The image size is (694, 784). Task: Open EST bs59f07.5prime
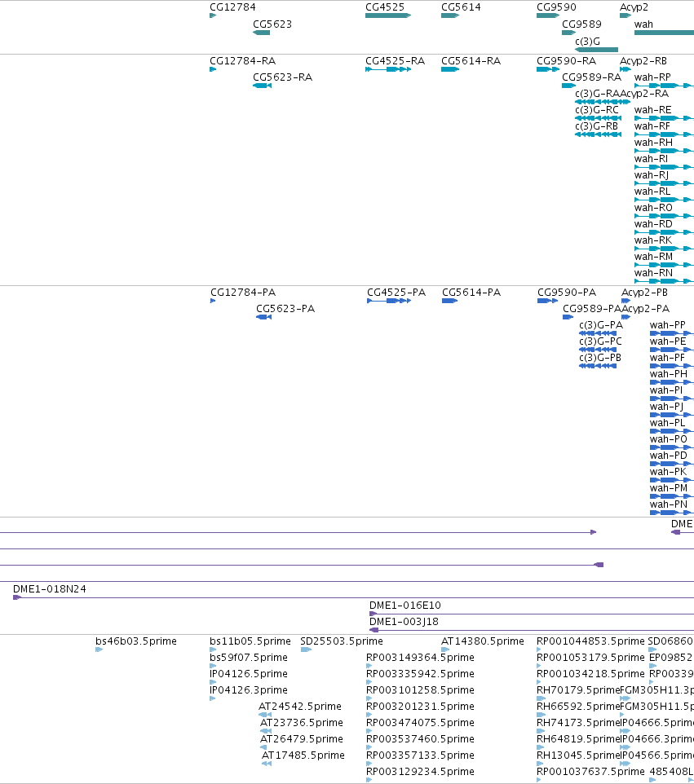(249, 657)
